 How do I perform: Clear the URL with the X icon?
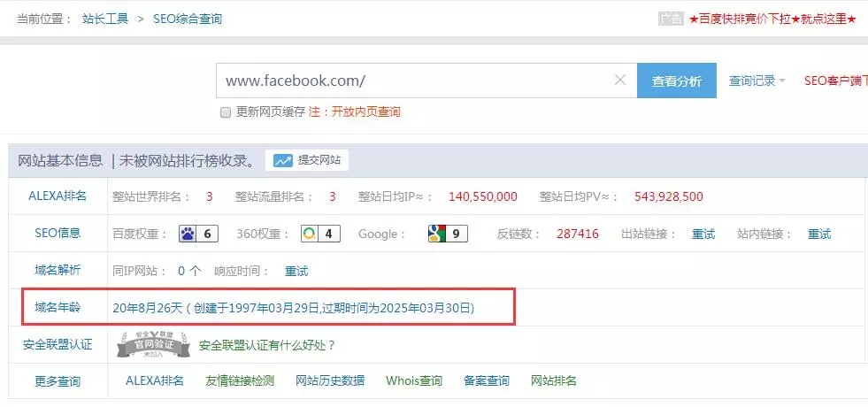click(620, 81)
